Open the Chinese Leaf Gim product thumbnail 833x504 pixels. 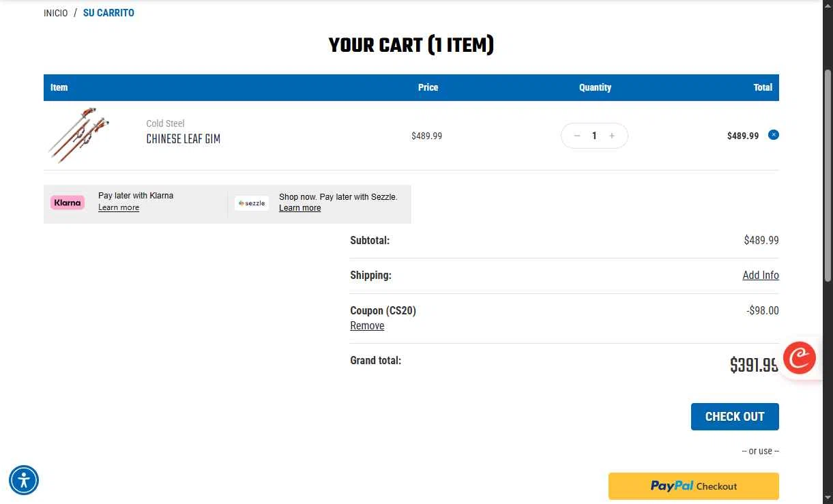coord(79,135)
